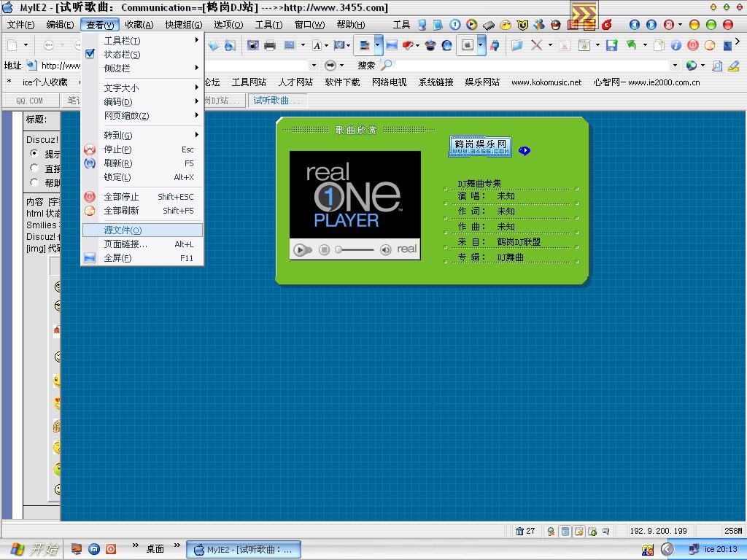Click into the 搜索 search input field
The height and width of the screenshot is (560, 747).
click(x=532, y=65)
